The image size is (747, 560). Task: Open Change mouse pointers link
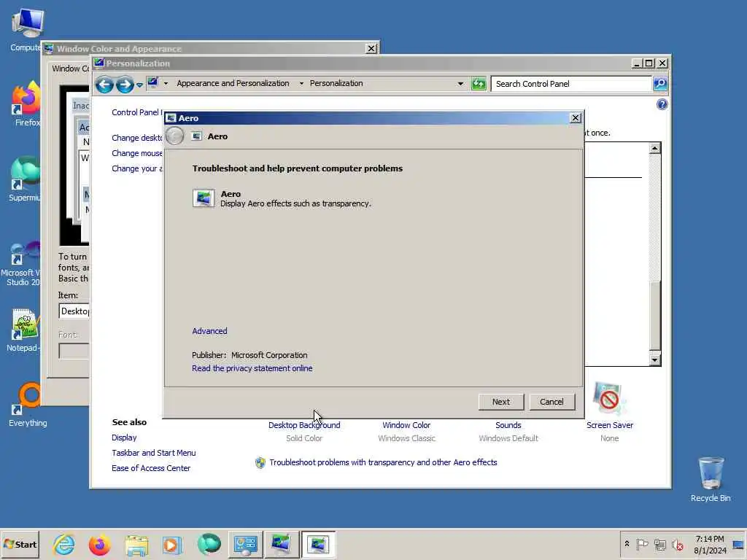pyautogui.click(x=136, y=153)
